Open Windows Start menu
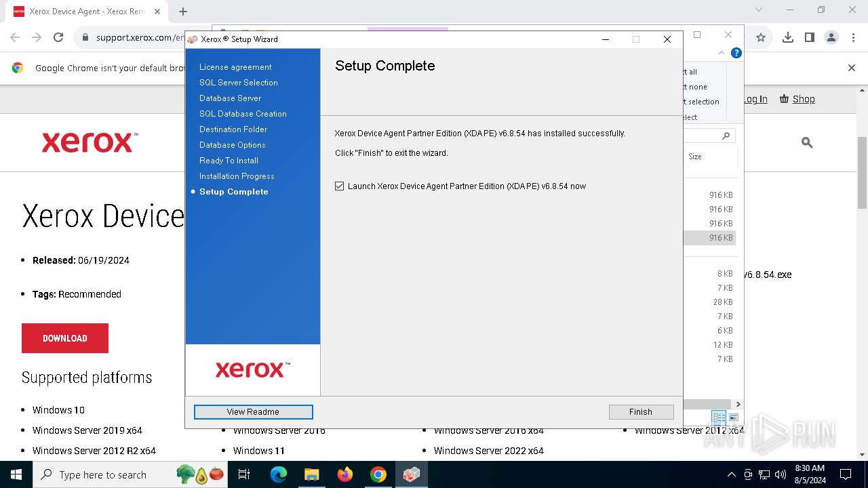 coord(16,474)
